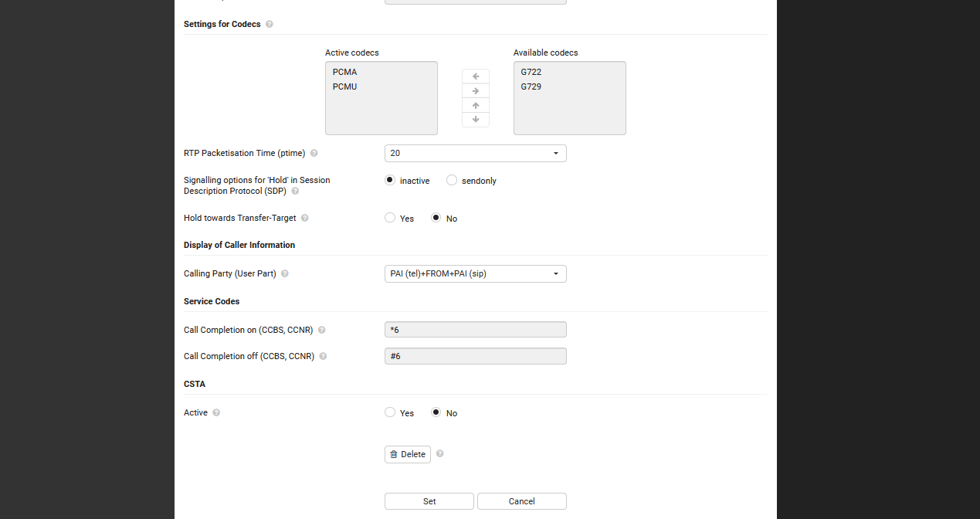Expand the RTP Packetisation Time dropdown
980x519 pixels.
pyautogui.click(x=475, y=154)
